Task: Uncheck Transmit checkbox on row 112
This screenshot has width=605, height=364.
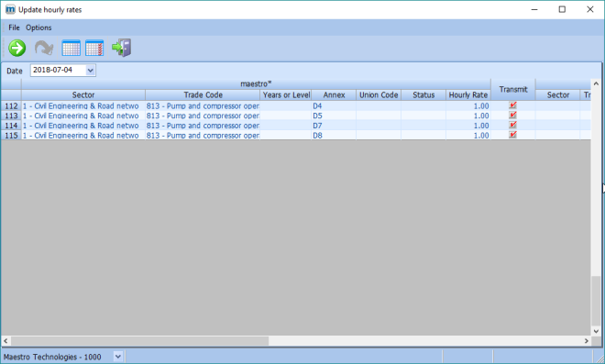Action: coord(512,105)
